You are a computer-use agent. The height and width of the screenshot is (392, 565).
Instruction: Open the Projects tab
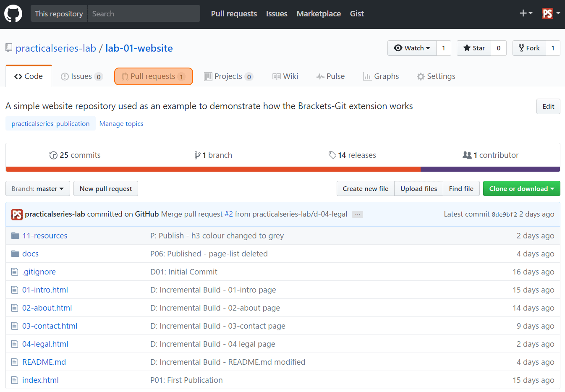pos(228,76)
